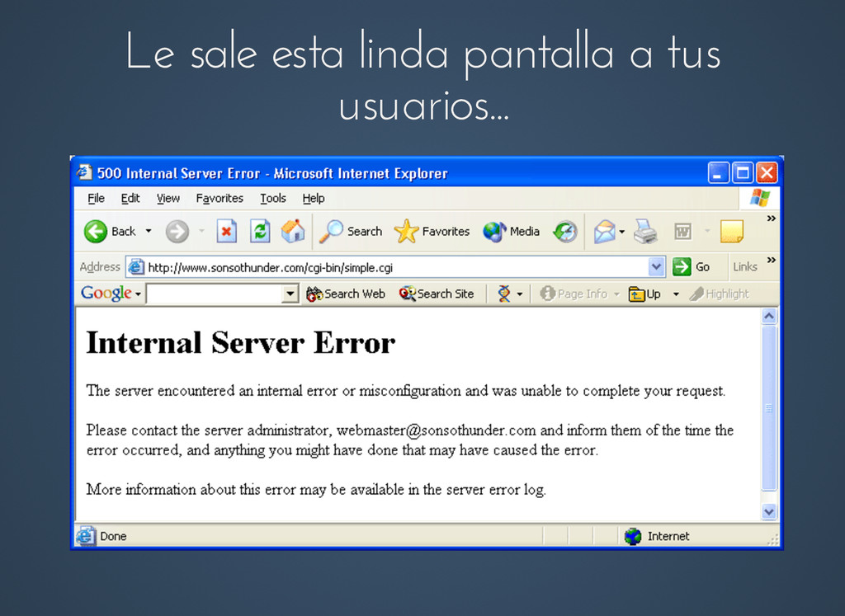Click the Windows flag logo throbber
The height and width of the screenshot is (616, 845).
(x=760, y=198)
